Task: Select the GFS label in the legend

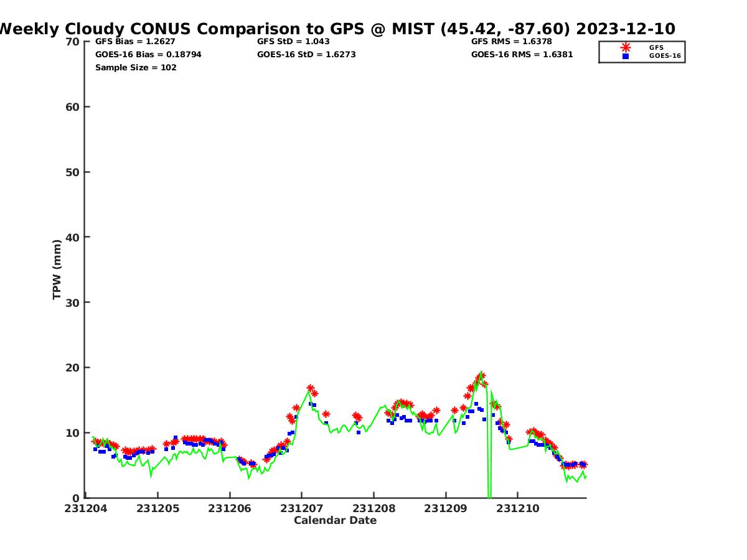Action: [x=656, y=47]
